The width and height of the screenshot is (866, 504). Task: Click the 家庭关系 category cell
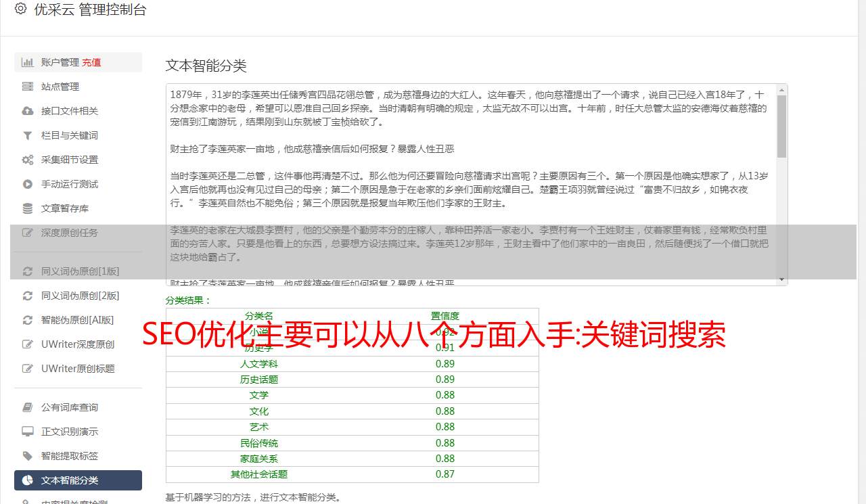pyautogui.click(x=259, y=459)
